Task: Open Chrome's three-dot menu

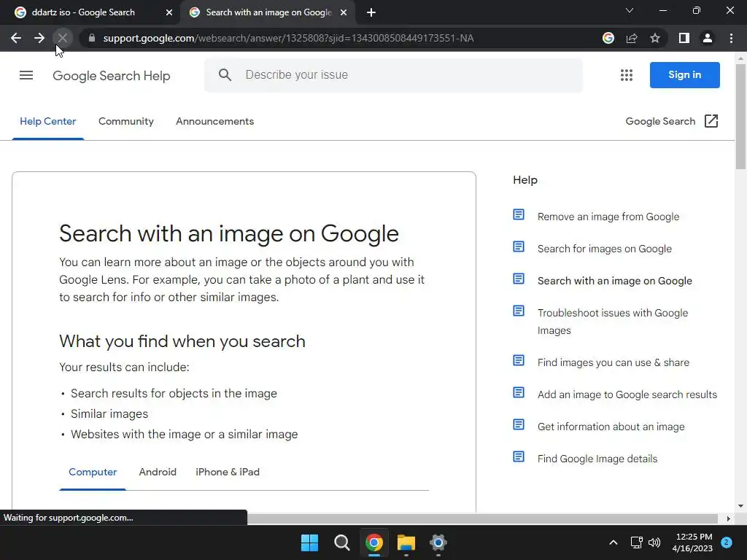Action: (x=731, y=38)
